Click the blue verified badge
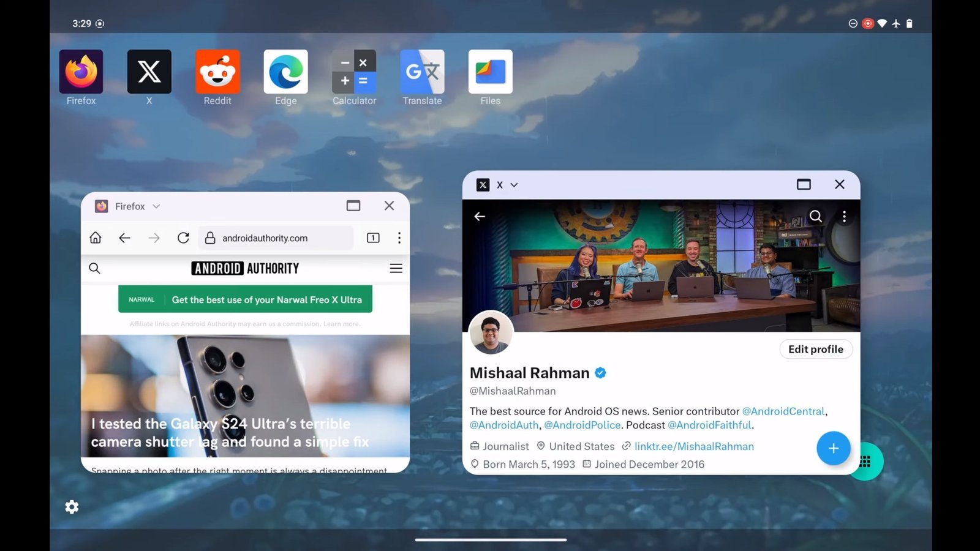Screen dimensions: 980x551 click(x=601, y=372)
